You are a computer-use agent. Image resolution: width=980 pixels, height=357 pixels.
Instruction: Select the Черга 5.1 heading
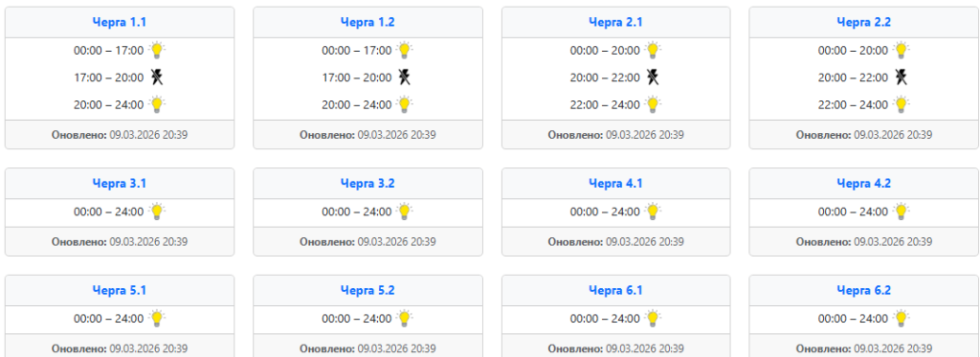click(120, 291)
